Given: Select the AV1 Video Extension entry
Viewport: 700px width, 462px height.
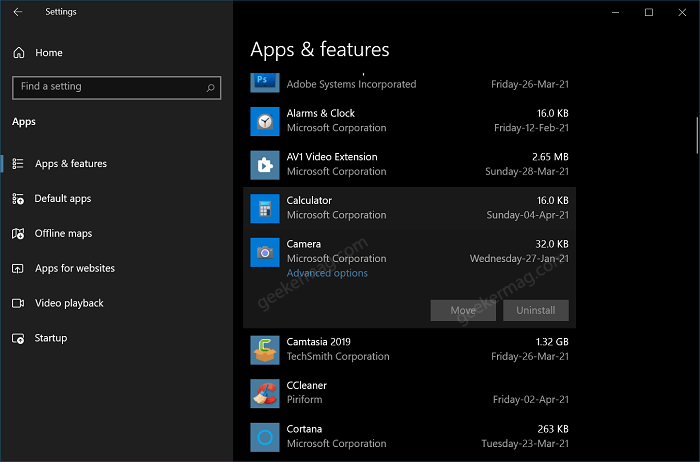Looking at the screenshot, I should pyautogui.click(x=409, y=165).
